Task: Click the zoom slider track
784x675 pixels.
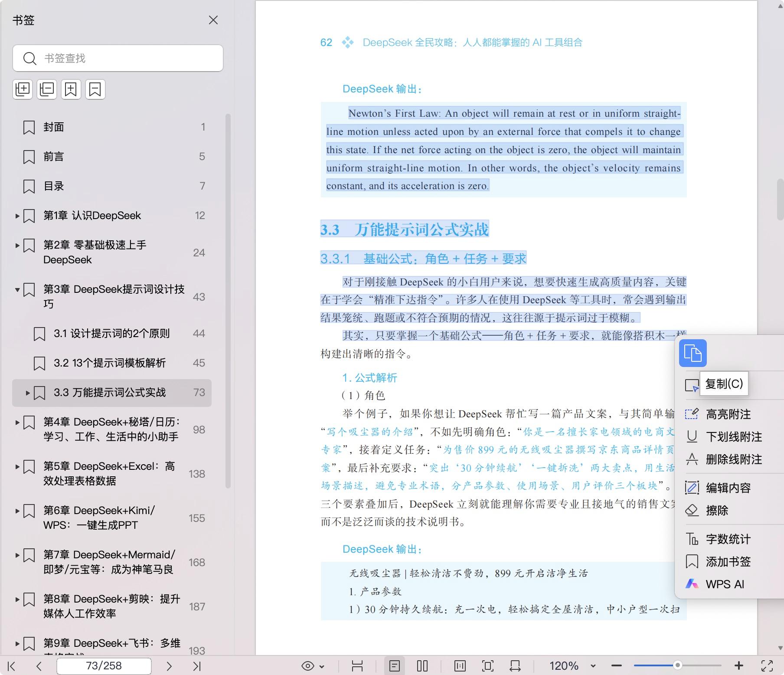Action: (677, 665)
